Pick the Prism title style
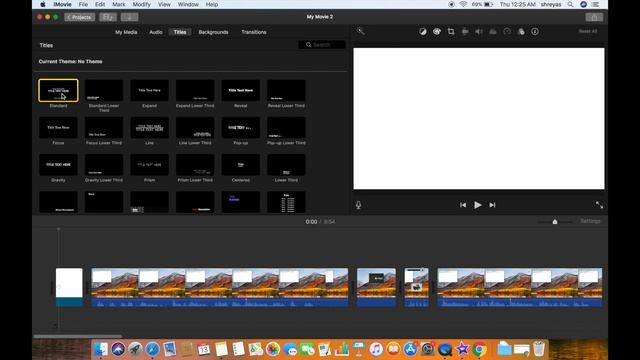This screenshot has width=640, height=360. point(149,164)
